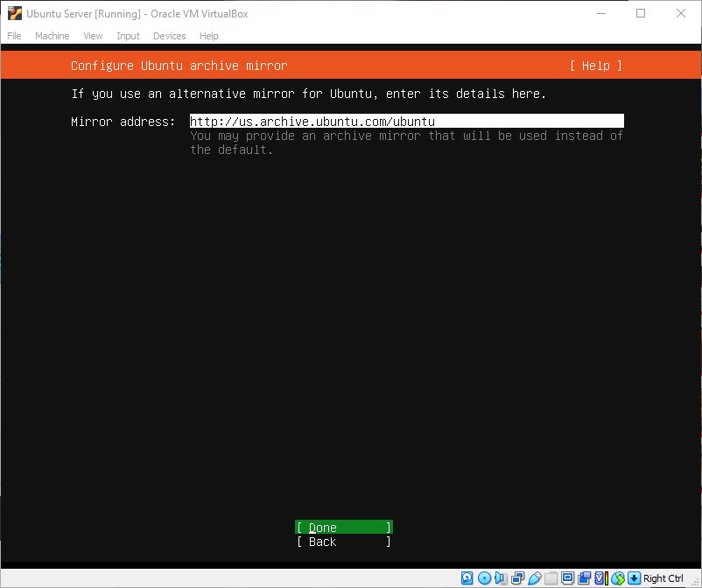This screenshot has width=702, height=588.
Task: Click the Right Ctrl host key label
Action: pyautogui.click(x=663, y=578)
